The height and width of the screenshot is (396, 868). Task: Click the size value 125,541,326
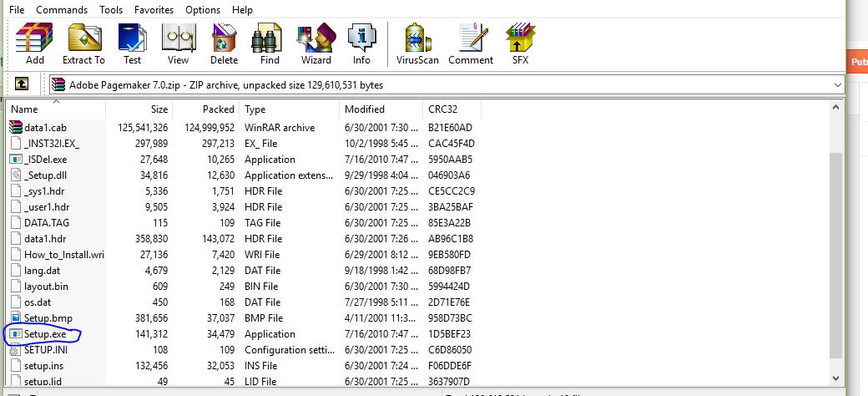coord(143,127)
